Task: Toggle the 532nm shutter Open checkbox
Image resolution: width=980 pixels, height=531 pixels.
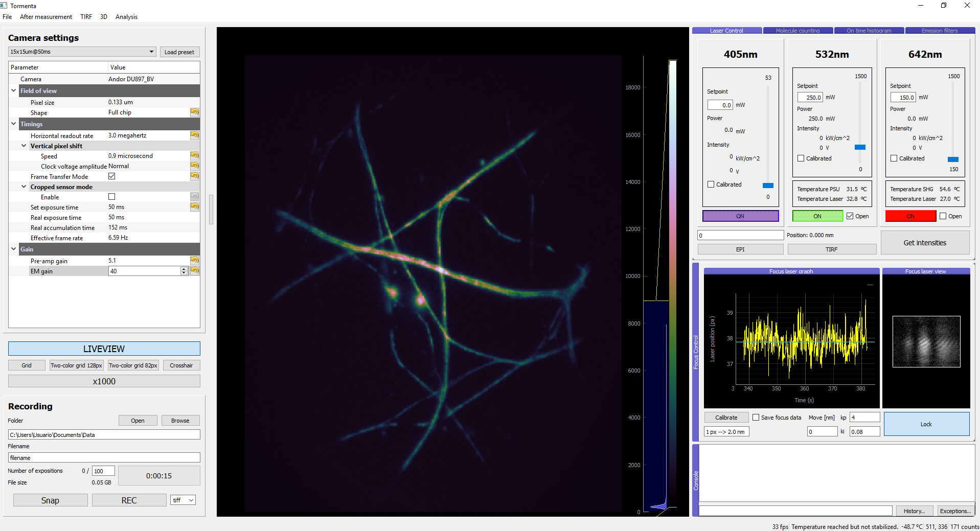Action: pos(850,216)
